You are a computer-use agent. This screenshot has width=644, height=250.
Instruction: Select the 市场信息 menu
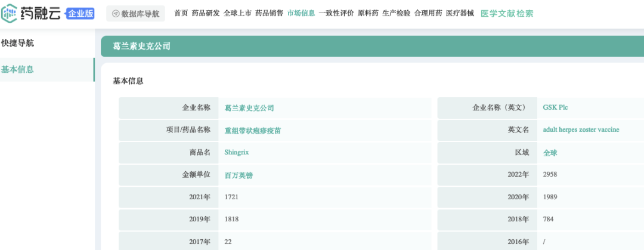point(301,13)
